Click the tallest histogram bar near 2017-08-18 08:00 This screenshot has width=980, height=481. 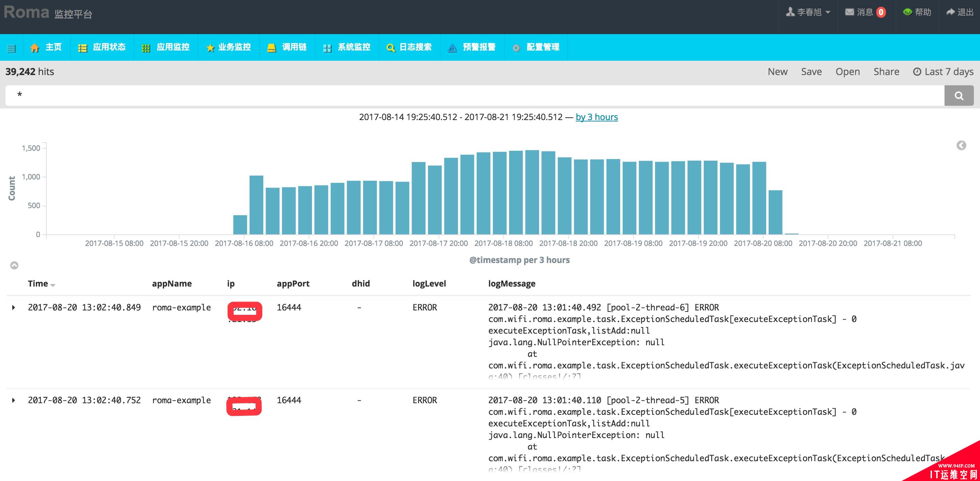click(532, 192)
